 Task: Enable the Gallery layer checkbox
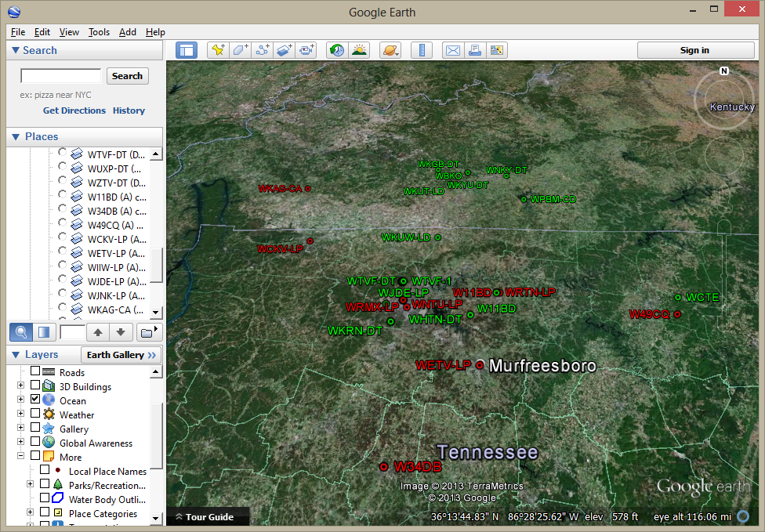click(x=35, y=428)
